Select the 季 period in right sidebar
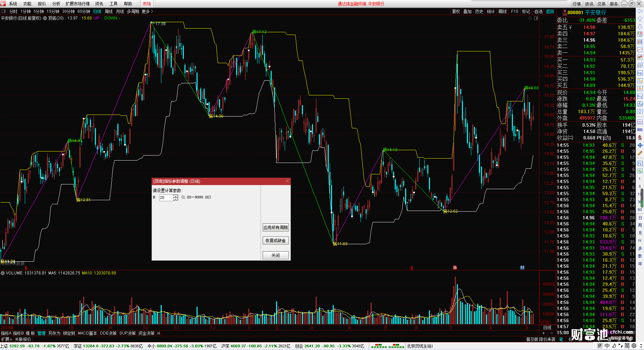This screenshot has width=644, height=350. [x=640, y=256]
